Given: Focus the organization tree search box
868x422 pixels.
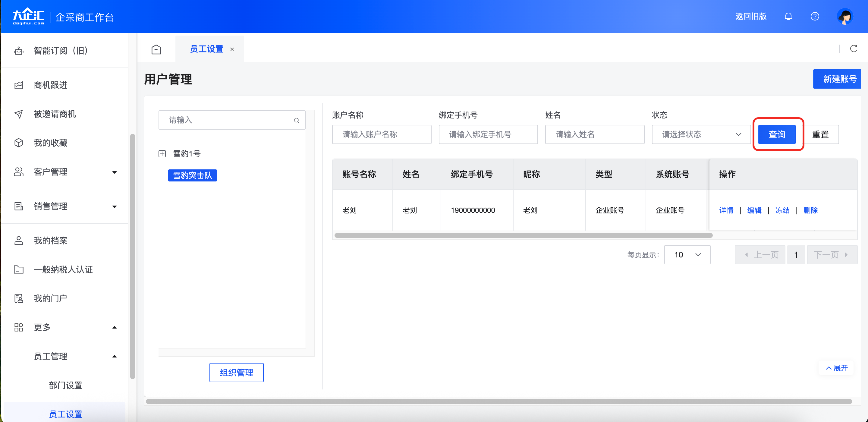Looking at the screenshot, I should (232, 120).
